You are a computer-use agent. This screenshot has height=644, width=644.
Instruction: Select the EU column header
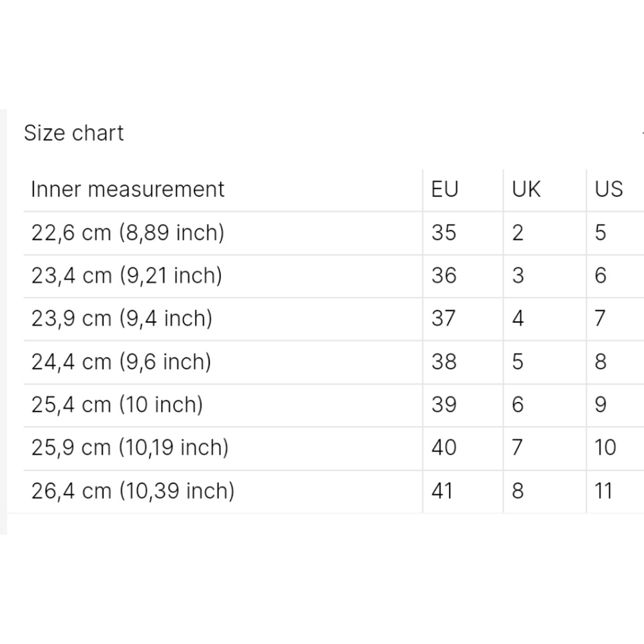pyautogui.click(x=444, y=189)
